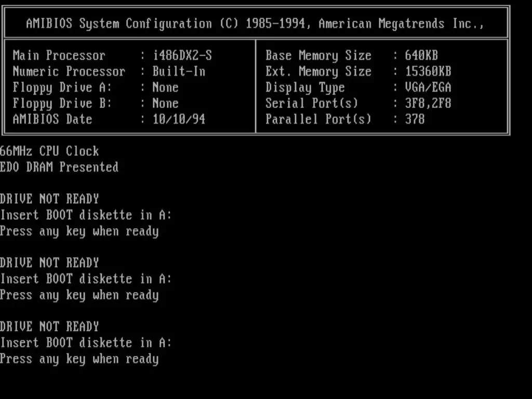The width and height of the screenshot is (532, 399).
Task: Click the first 'Insert BOOT diskette in A:' line
Action: (x=86, y=215)
